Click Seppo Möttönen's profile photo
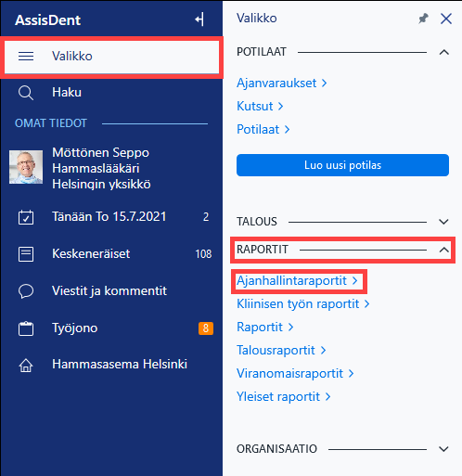Image resolution: width=462 pixels, height=476 pixels. pyautogui.click(x=26, y=167)
